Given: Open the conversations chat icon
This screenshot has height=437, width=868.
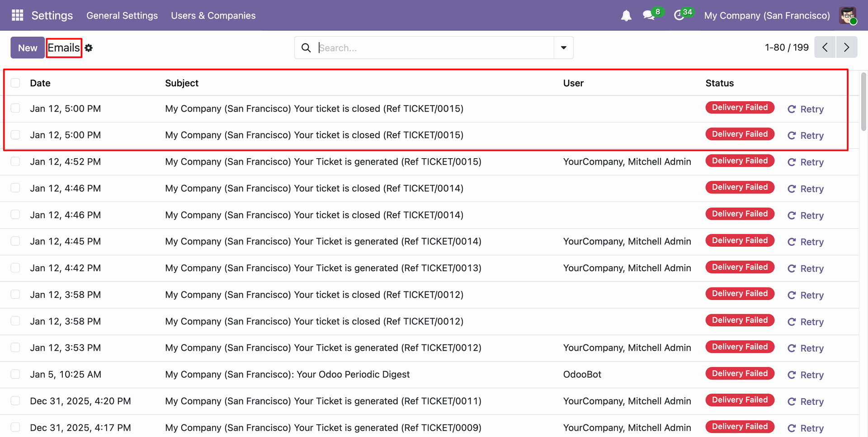Looking at the screenshot, I should [649, 15].
